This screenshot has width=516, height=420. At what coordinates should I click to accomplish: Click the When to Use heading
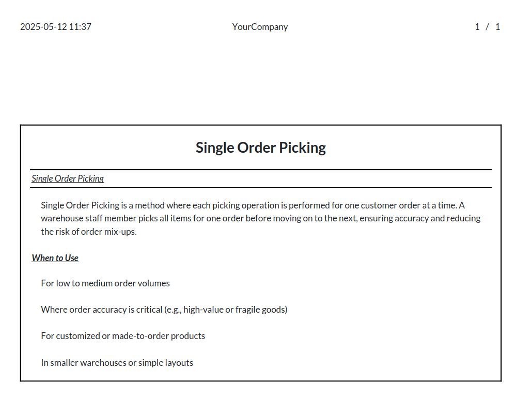(55, 258)
